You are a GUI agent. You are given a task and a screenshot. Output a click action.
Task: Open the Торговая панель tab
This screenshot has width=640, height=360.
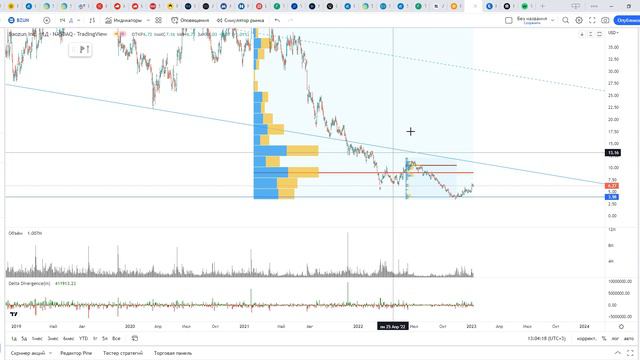coord(173,353)
